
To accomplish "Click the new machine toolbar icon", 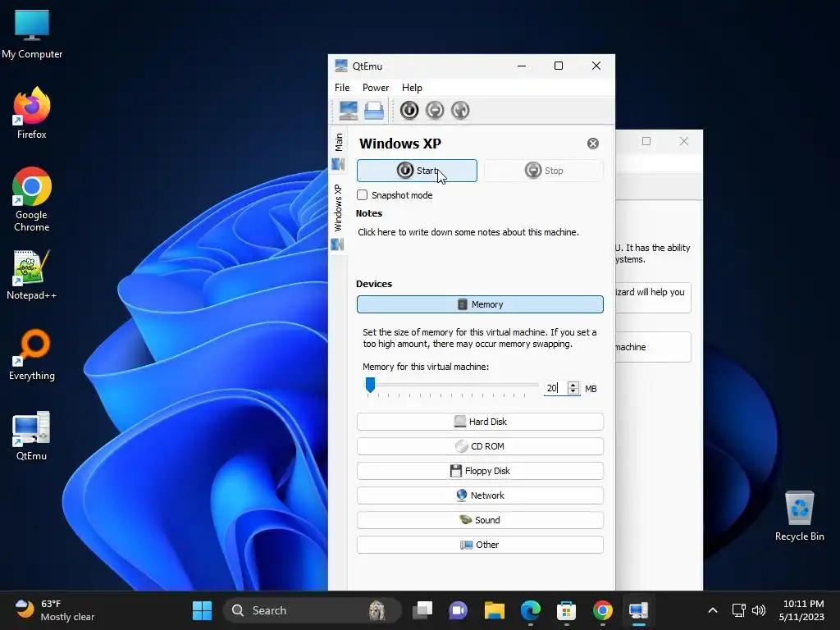I will [348, 111].
